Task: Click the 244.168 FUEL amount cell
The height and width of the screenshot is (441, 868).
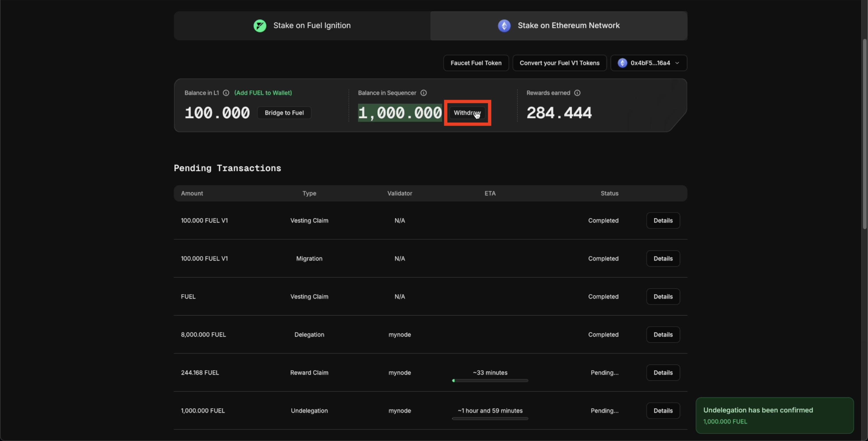Action: (x=200, y=373)
